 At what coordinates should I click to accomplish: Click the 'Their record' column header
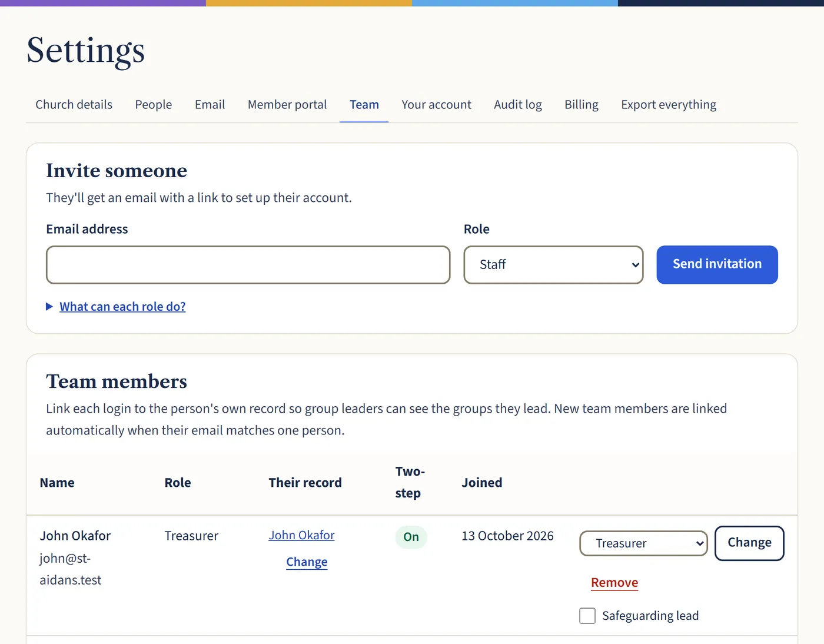point(305,483)
